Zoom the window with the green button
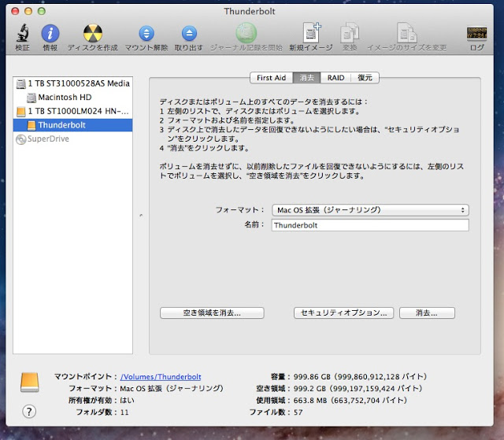 click(42, 11)
